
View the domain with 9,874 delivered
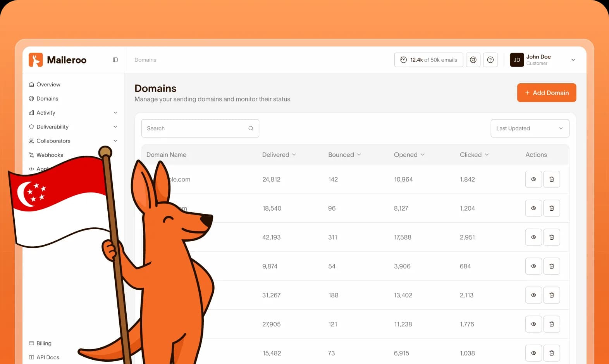[x=533, y=266]
